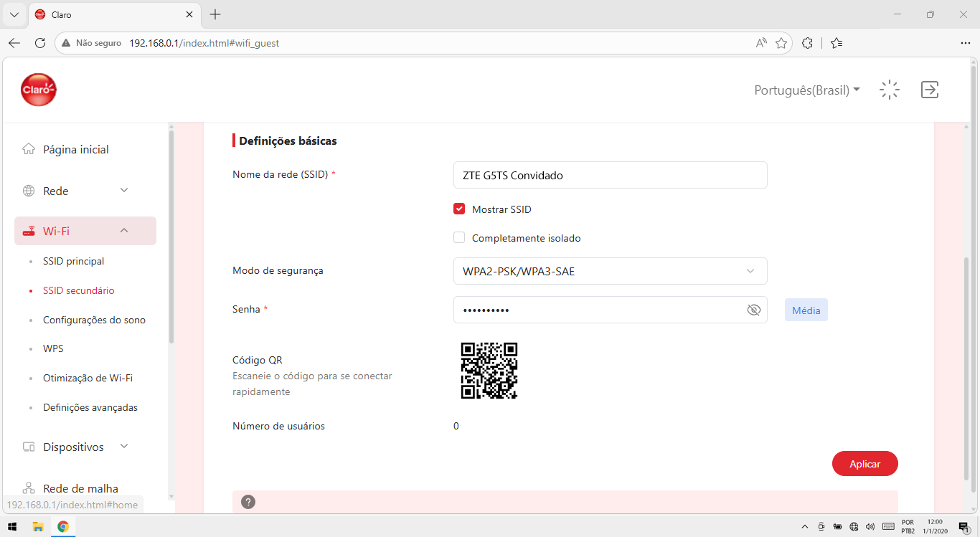The width and height of the screenshot is (980, 537).
Task: Open Modo de segurança dropdown
Action: (x=611, y=271)
